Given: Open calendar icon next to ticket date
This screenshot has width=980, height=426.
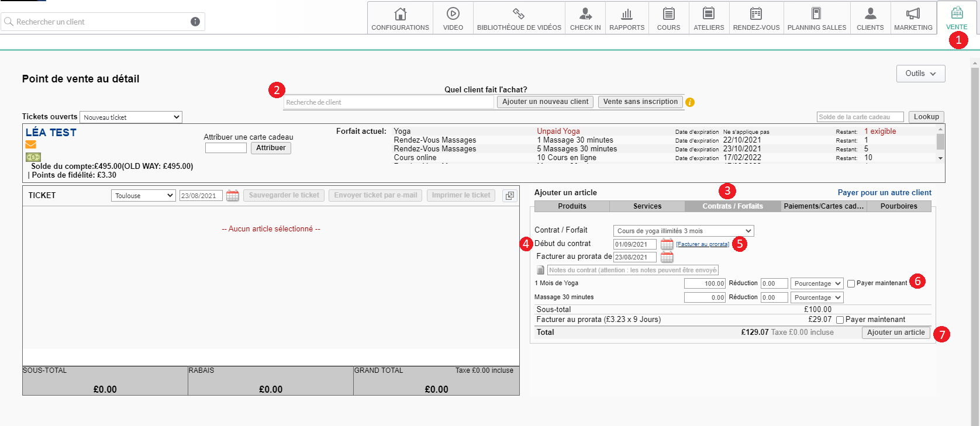Looking at the screenshot, I should [x=233, y=196].
